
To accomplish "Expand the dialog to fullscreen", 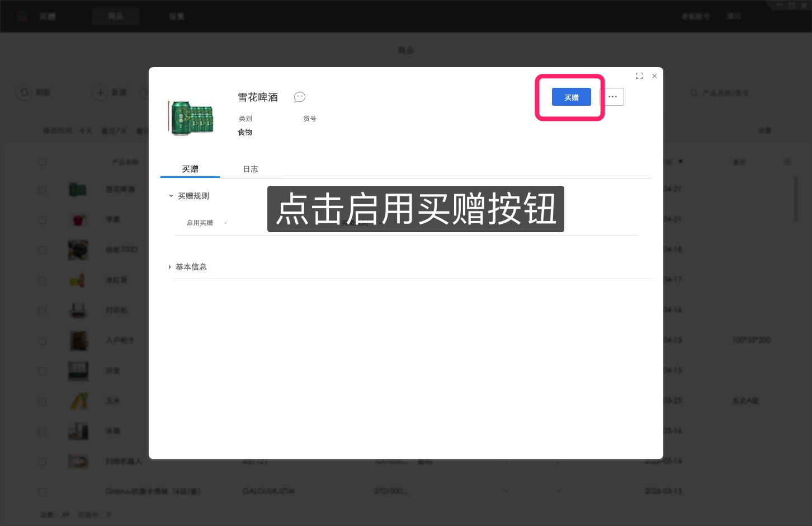I will click(639, 76).
